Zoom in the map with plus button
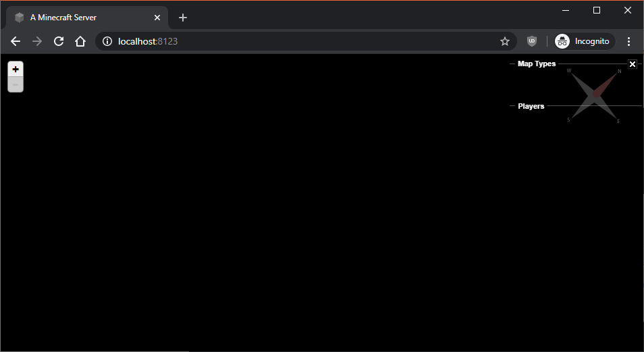This screenshot has width=644, height=352. (x=16, y=69)
